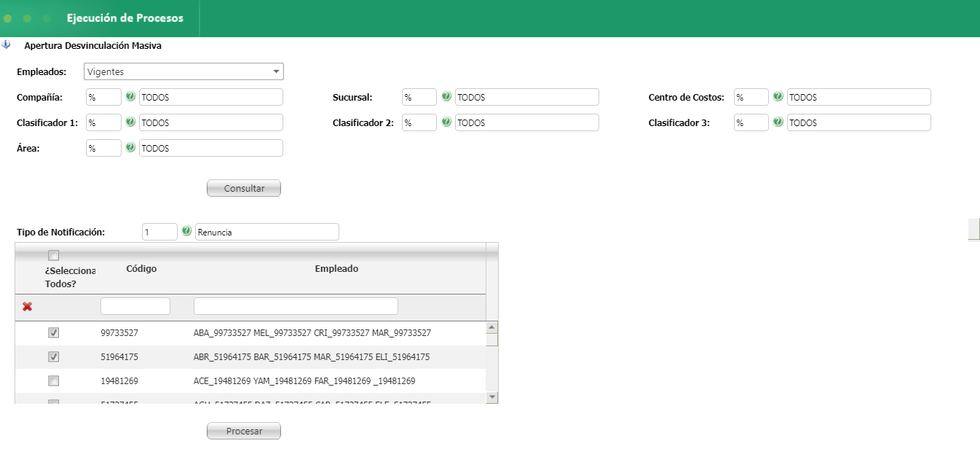Click Compañía TODOS description field
This screenshot has width=980, height=457.
pyautogui.click(x=211, y=97)
